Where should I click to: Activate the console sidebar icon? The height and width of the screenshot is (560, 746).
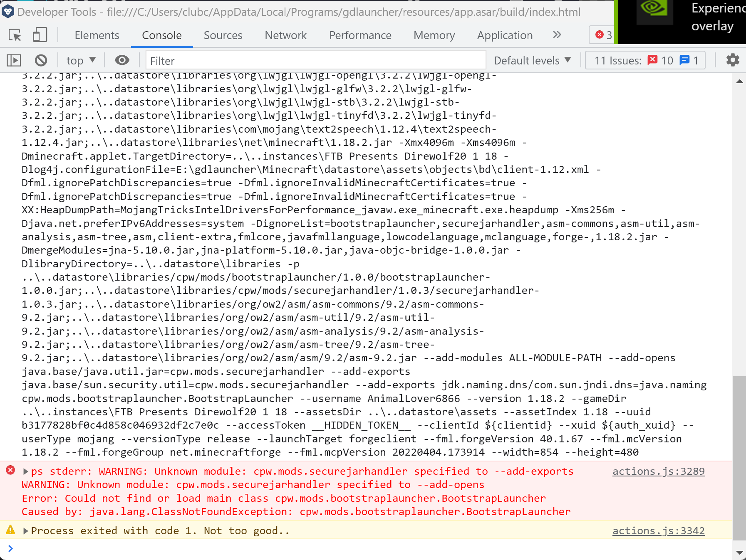pos(14,60)
